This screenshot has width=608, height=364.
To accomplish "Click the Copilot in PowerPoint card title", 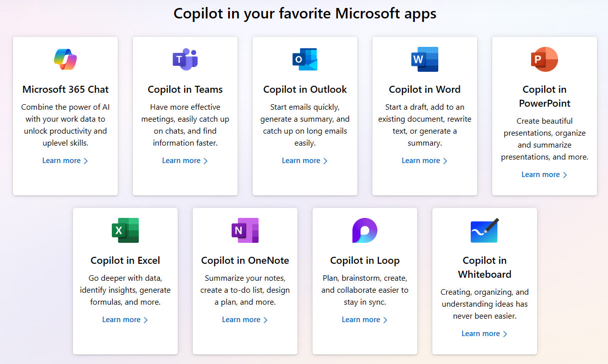I will [545, 96].
